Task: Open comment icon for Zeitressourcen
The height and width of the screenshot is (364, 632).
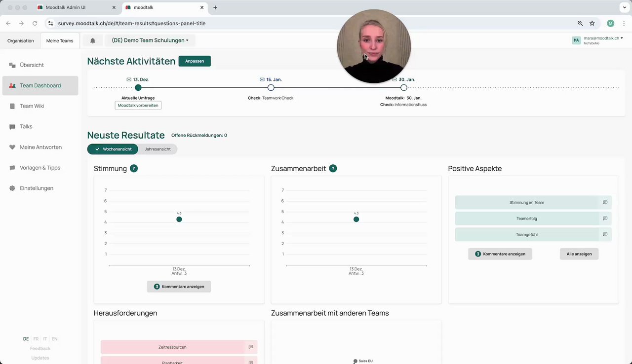Action: pos(251,347)
